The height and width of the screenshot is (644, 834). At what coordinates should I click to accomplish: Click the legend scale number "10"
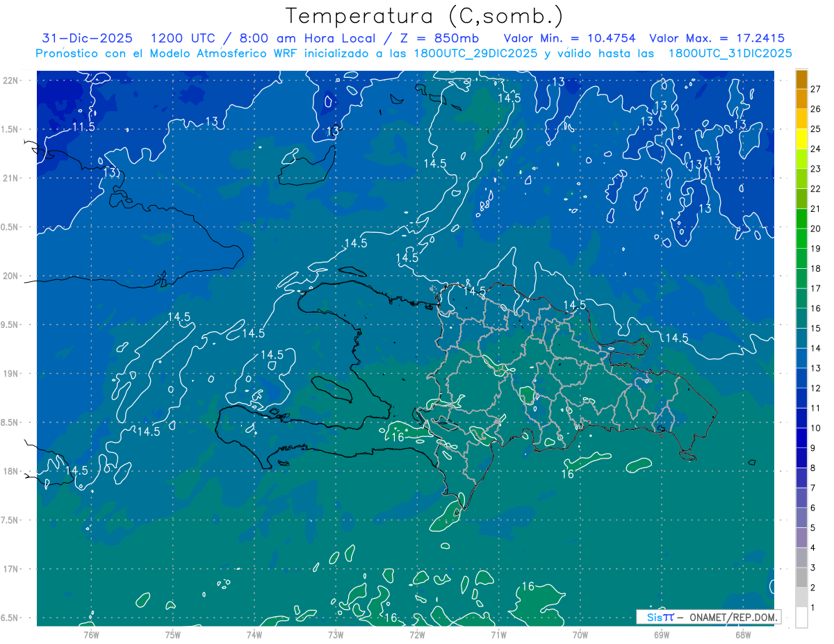point(816,429)
